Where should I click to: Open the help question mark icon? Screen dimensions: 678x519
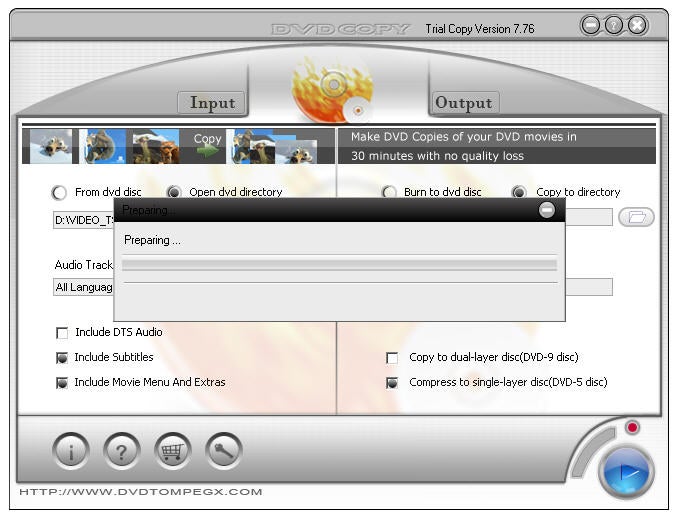coord(122,451)
